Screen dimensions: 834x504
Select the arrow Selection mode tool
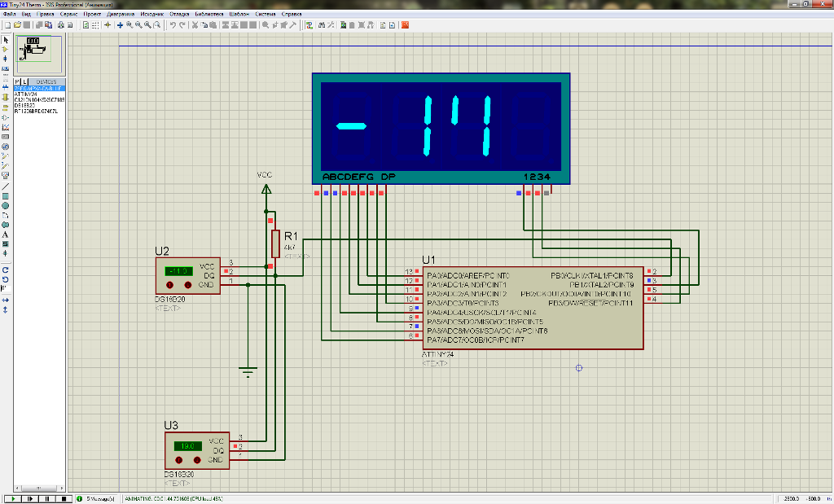pyautogui.click(x=6, y=39)
